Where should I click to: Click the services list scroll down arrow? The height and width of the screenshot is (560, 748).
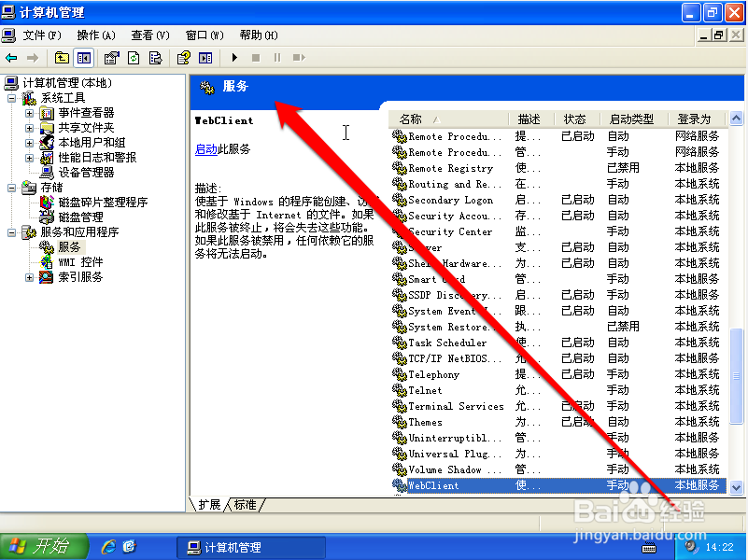pyautogui.click(x=737, y=487)
